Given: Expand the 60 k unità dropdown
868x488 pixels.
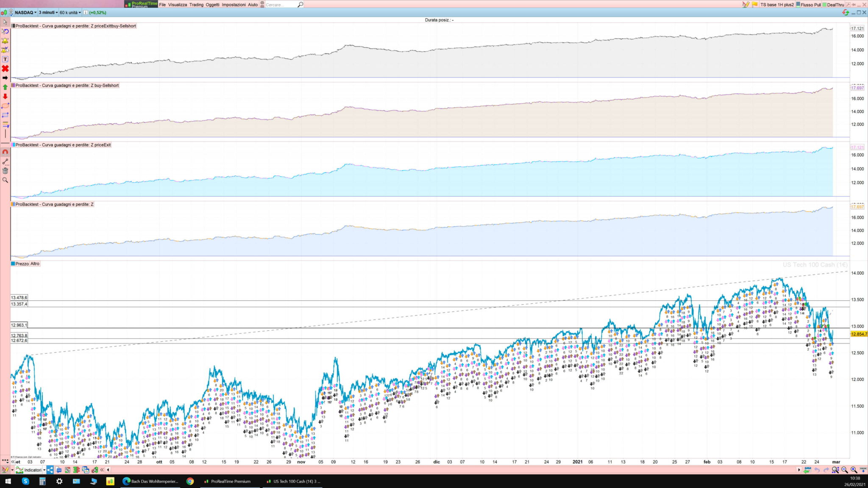Looking at the screenshot, I should click(70, 13).
